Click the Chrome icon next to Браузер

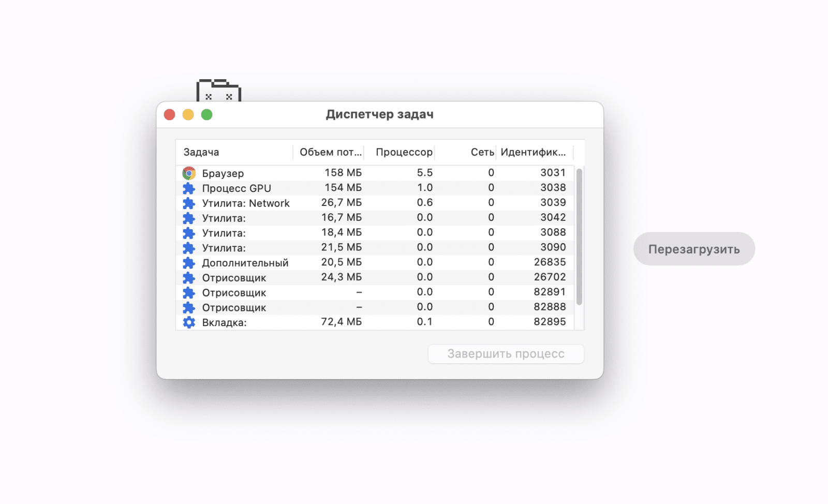pos(189,173)
